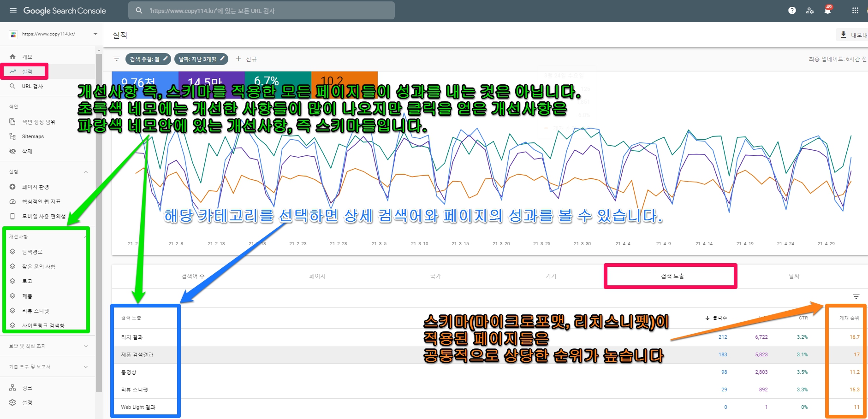868x419 pixels.
Task: Click the filter icon beside search type chip
Action: 117,59
